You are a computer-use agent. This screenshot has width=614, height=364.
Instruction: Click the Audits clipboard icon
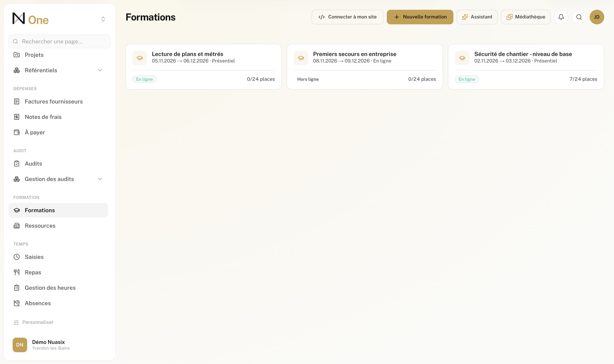tap(17, 164)
